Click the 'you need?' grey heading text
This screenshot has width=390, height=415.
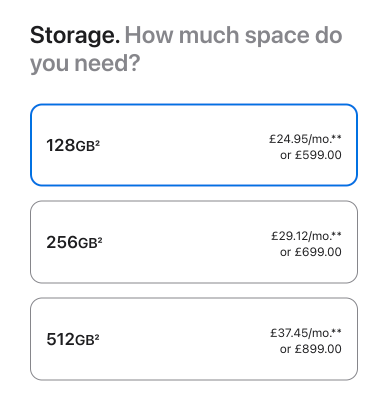[x=85, y=63]
